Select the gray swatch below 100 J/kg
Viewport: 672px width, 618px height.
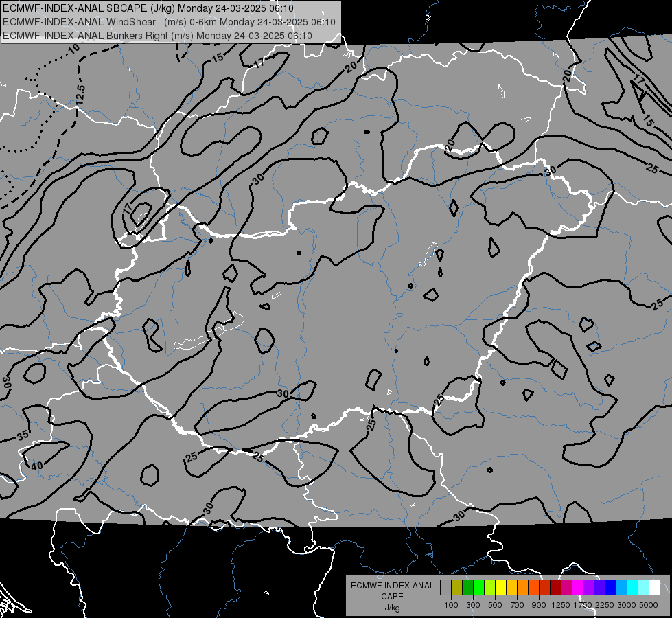(445, 587)
